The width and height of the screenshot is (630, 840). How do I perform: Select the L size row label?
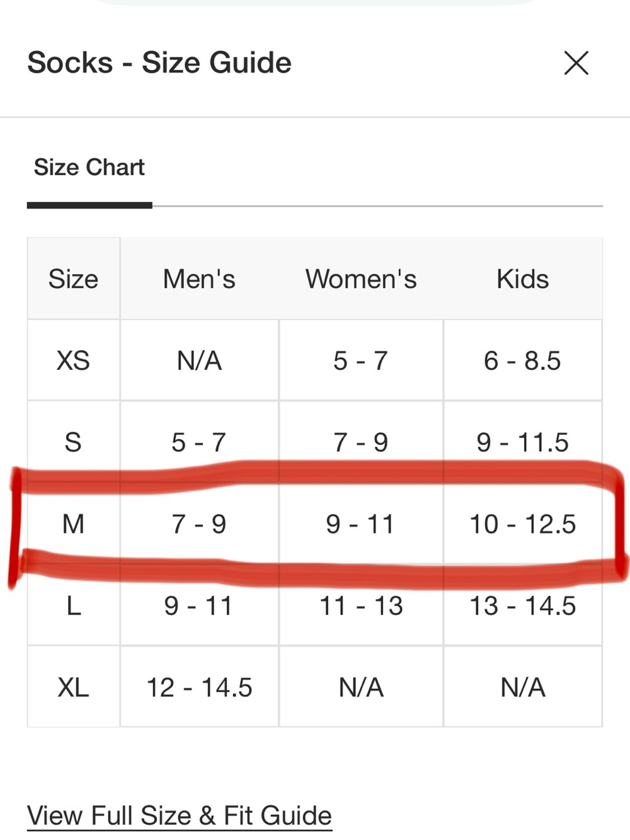click(74, 606)
